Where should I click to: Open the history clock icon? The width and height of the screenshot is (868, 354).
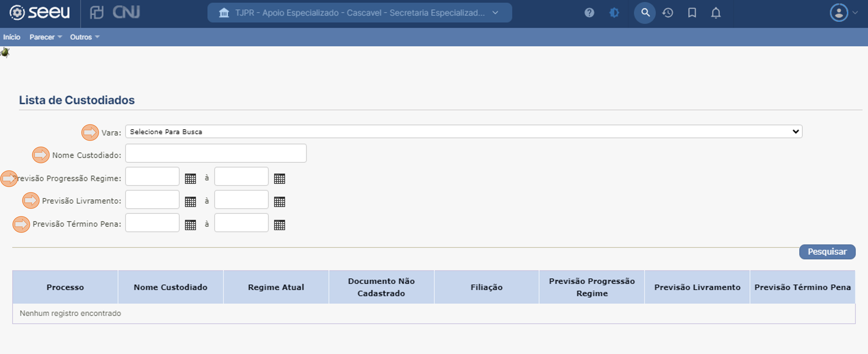(668, 13)
